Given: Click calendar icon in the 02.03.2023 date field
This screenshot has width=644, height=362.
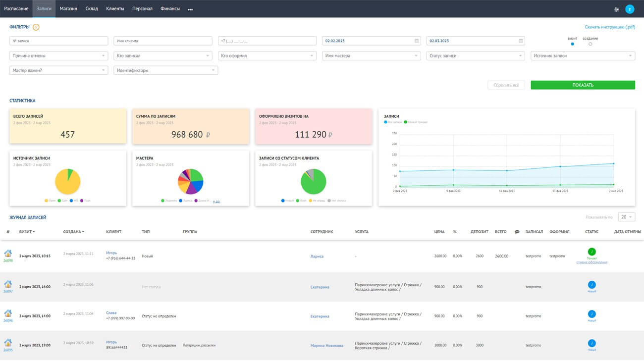Looking at the screenshot, I should click(521, 41).
